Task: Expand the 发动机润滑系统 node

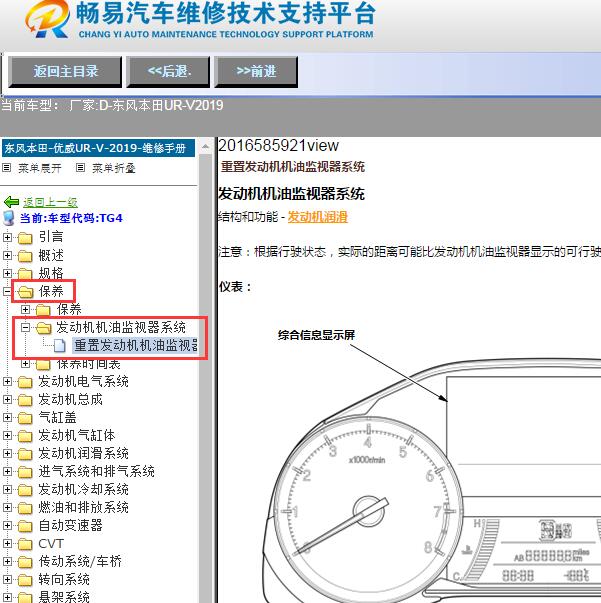Action: pos(7,453)
